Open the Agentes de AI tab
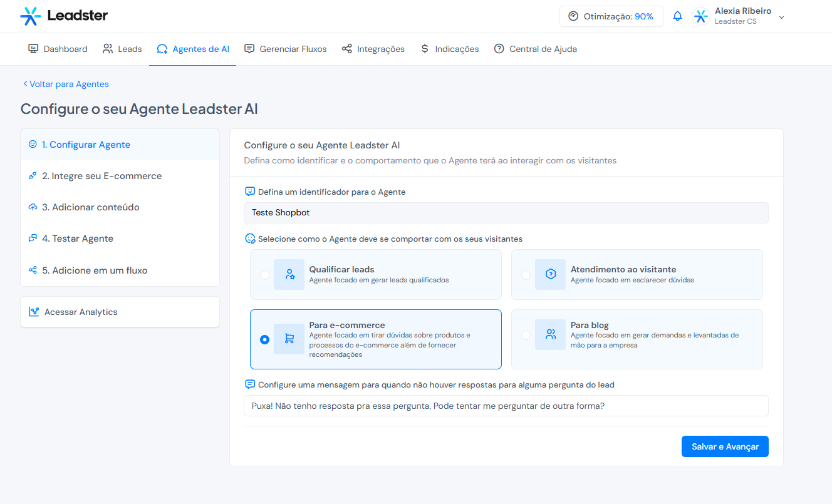The width and height of the screenshot is (832, 504). click(193, 49)
